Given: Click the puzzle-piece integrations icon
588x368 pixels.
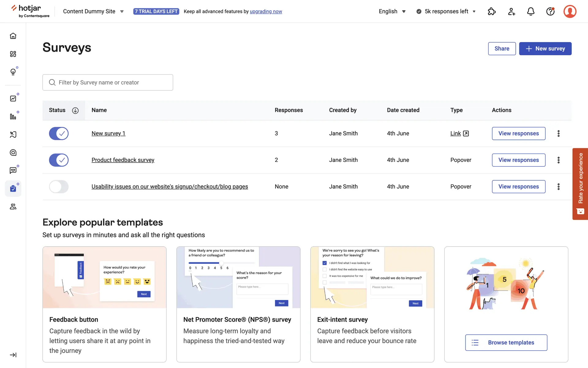Looking at the screenshot, I should pyautogui.click(x=492, y=12).
